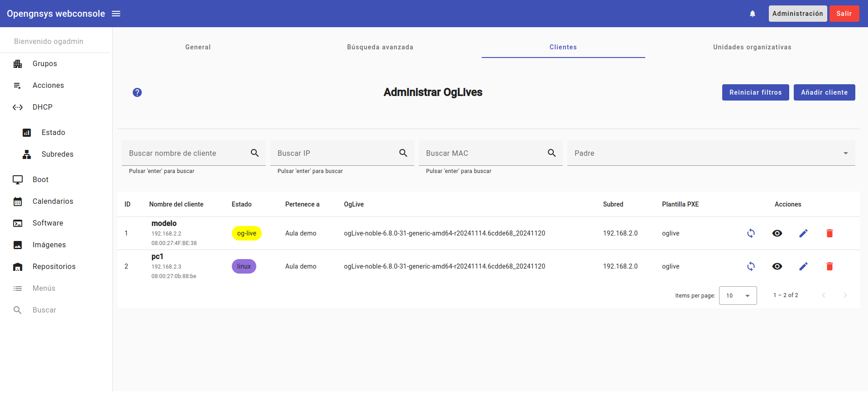Click the sync icon for modelo client
This screenshot has width=868, height=404.
(751, 233)
